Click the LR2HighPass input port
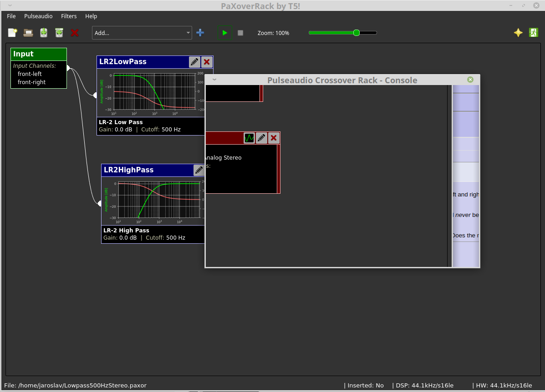545x392 pixels. click(x=100, y=203)
